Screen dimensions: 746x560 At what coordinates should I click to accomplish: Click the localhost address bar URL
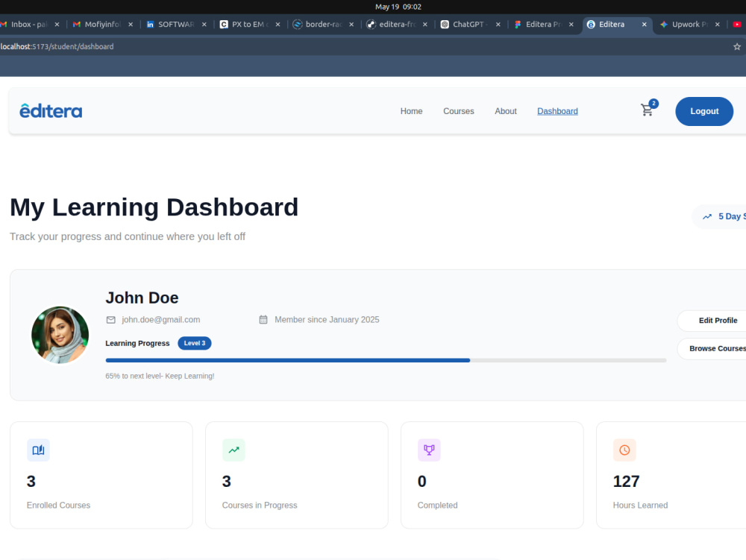(x=57, y=46)
